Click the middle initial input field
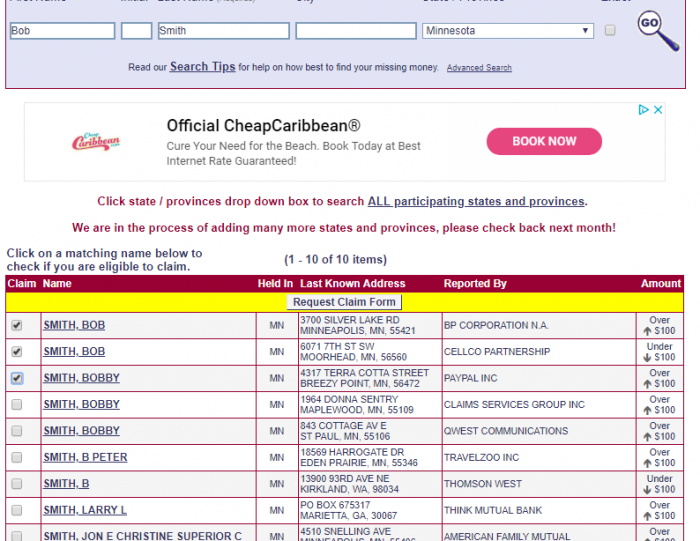 point(137,31)
